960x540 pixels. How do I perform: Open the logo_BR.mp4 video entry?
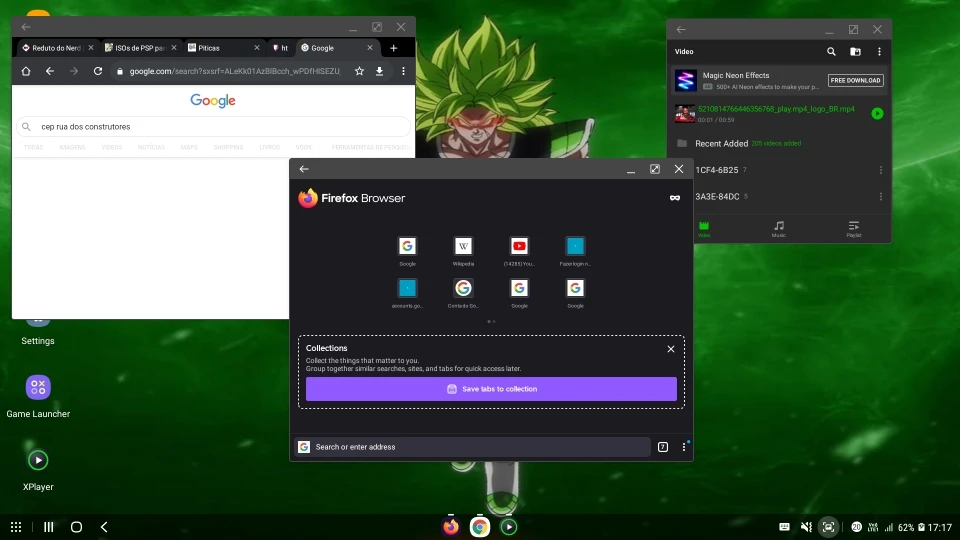(x=776, y=109)
